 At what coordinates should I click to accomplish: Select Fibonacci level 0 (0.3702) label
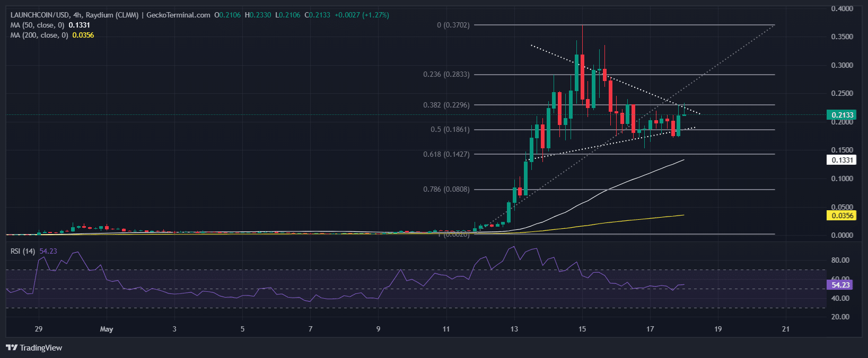coord(453,25)
